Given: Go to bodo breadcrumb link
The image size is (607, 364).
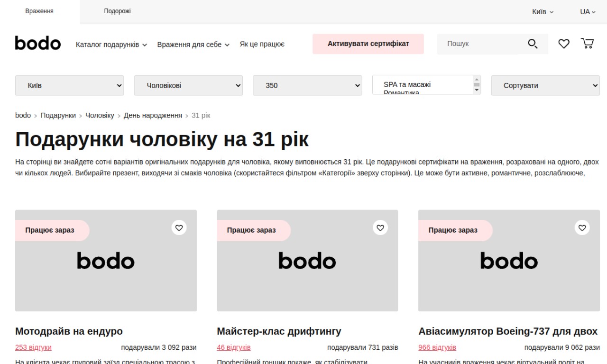Looking at the screenshot, I should [x=23, y=115].
